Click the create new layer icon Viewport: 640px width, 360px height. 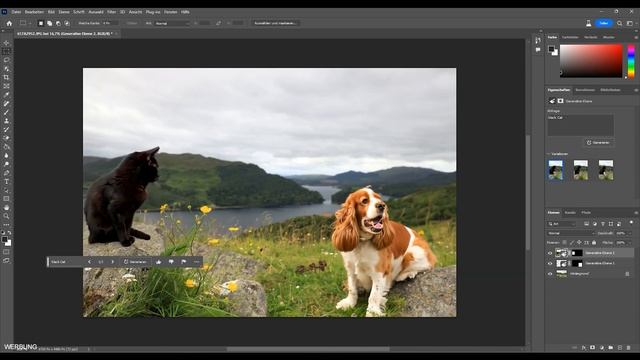coord(620,347)
